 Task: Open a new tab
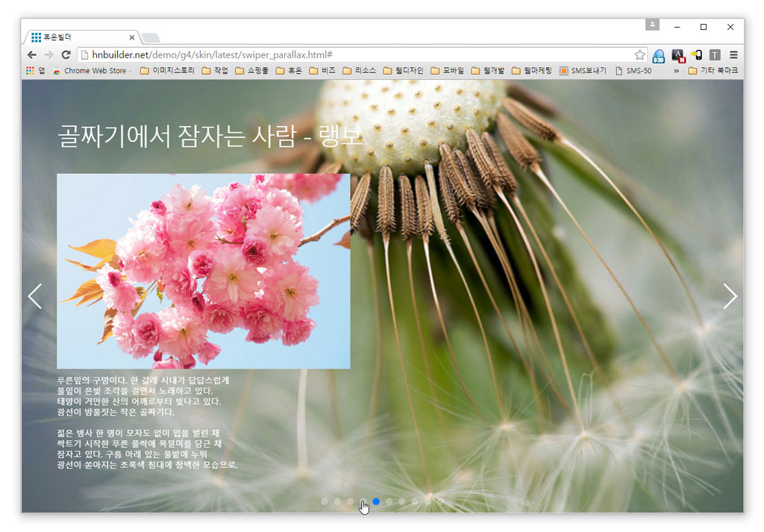(x=150, y=38)
